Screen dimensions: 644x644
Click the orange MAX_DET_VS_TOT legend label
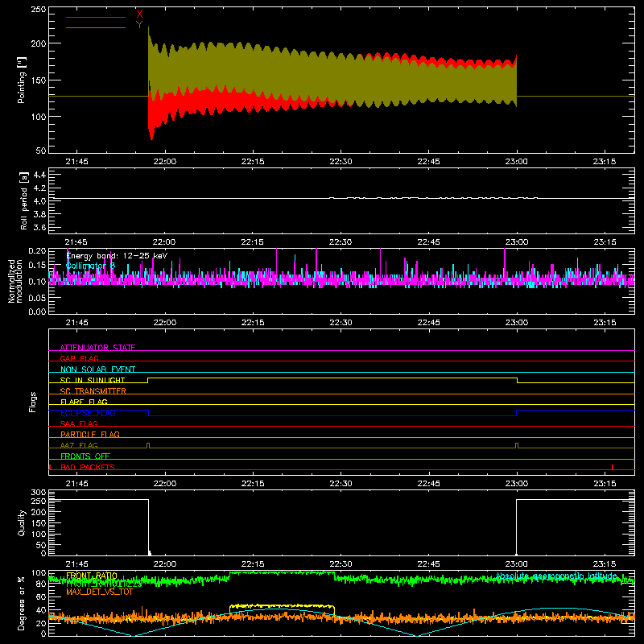[x=100, y=592]
